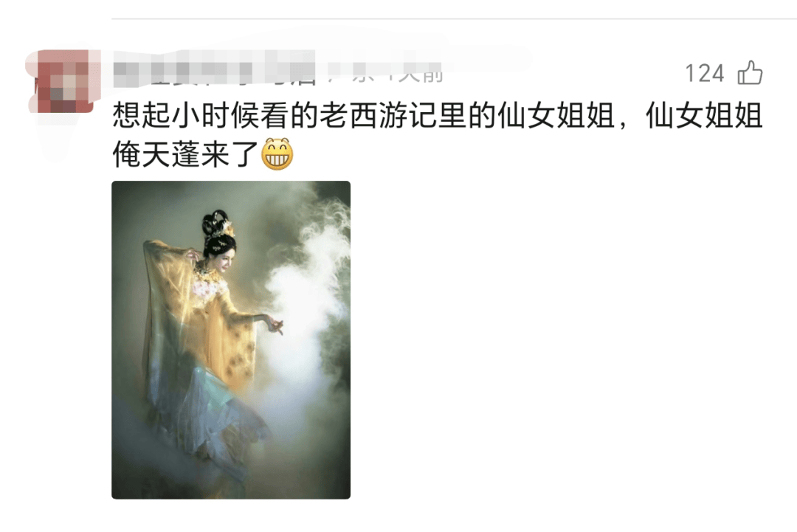This screenshot has width=797, height=532.
Task: Click the grinning emoji in the comment
Action: click(277, 154)
